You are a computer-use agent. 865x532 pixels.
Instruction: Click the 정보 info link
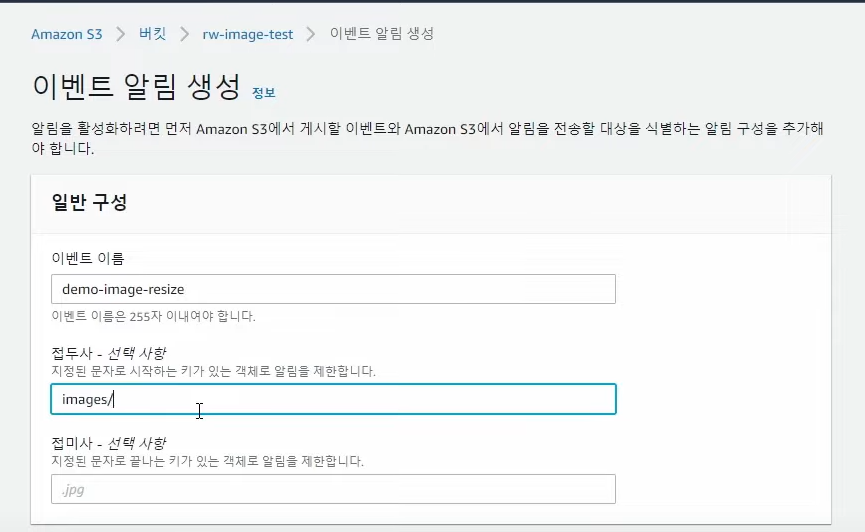pyautogui.click(x=264, y=93)
